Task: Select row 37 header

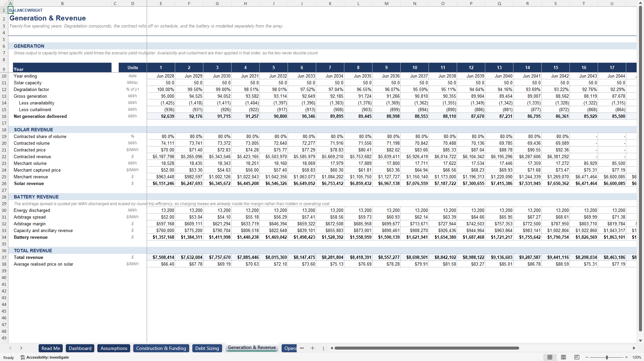Action: coord(4,258)
